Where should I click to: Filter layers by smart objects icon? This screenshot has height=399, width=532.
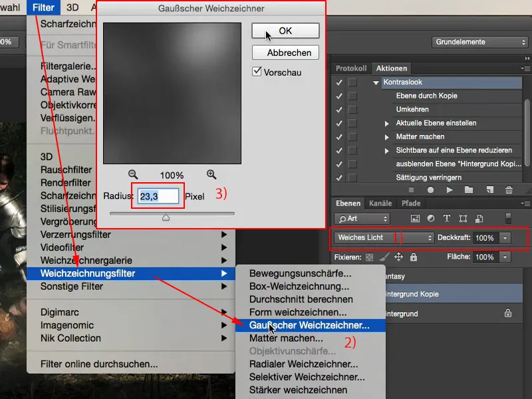point(479,219)
